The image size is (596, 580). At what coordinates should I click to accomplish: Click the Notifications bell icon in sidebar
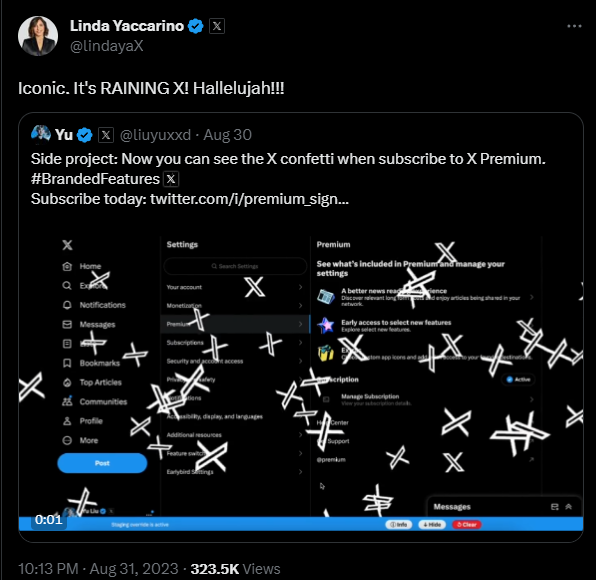[67, 305]
